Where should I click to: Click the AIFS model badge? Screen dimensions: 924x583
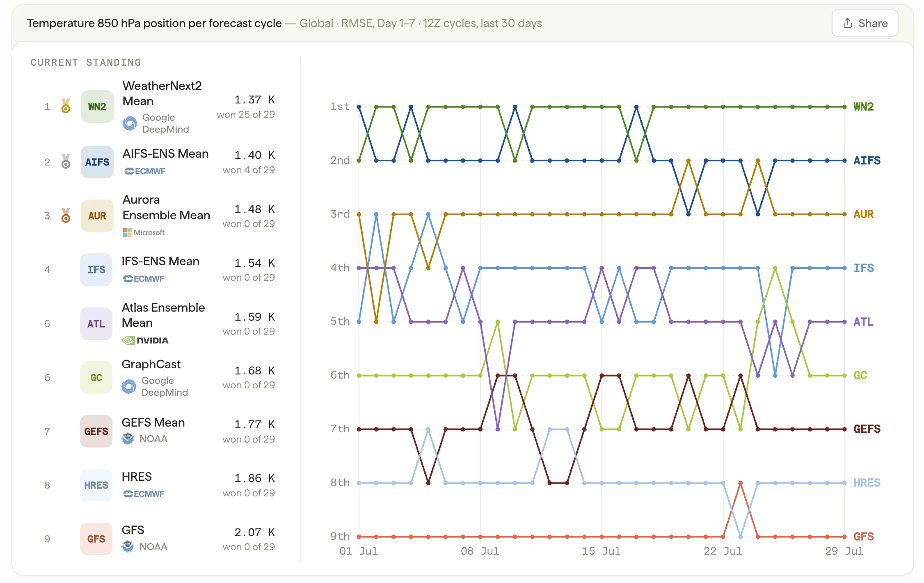point(97,162)
